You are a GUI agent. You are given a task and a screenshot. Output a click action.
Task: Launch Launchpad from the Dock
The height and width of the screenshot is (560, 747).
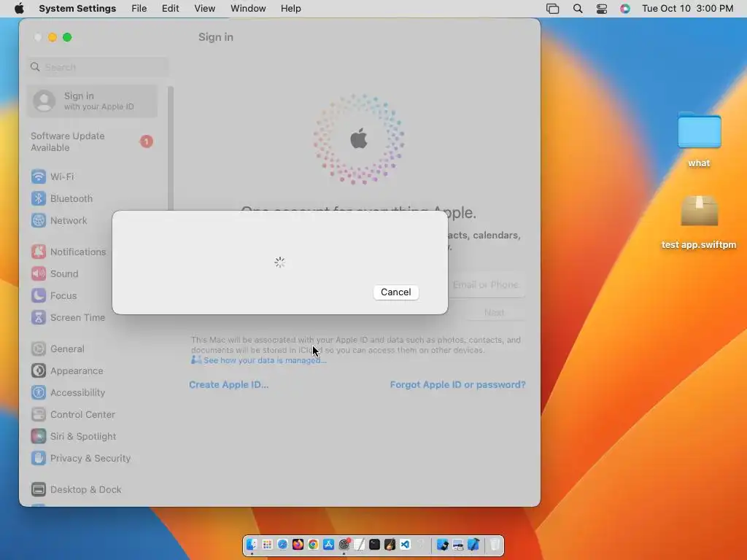267,544
